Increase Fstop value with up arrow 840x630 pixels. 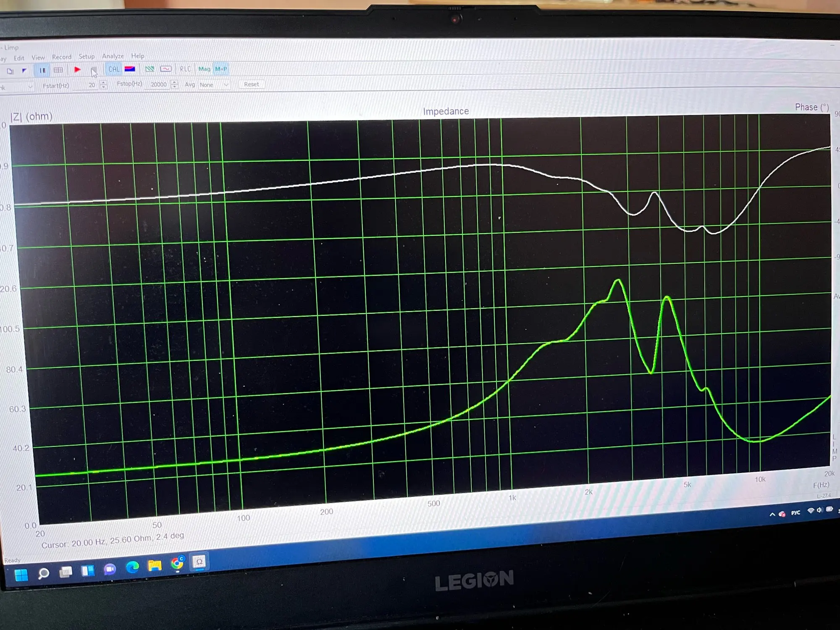(175, 82)
